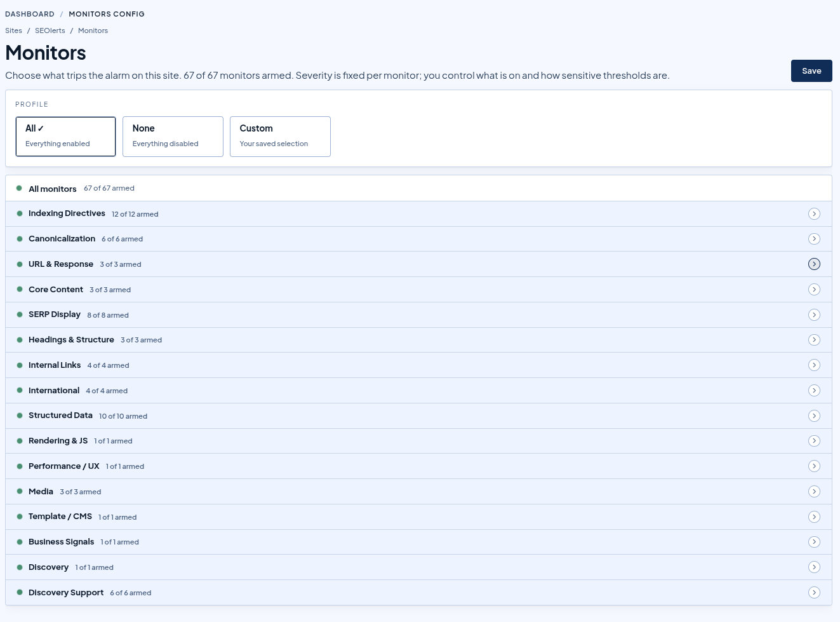This screenshot has height=622, width=840.
Task: Open the SEOlerts breadcrumb link
Action: (x=50, y=30)
